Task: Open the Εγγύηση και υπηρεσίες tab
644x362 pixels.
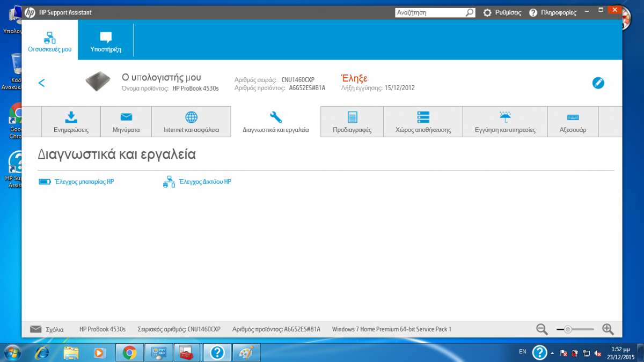Action: [505, 122]
